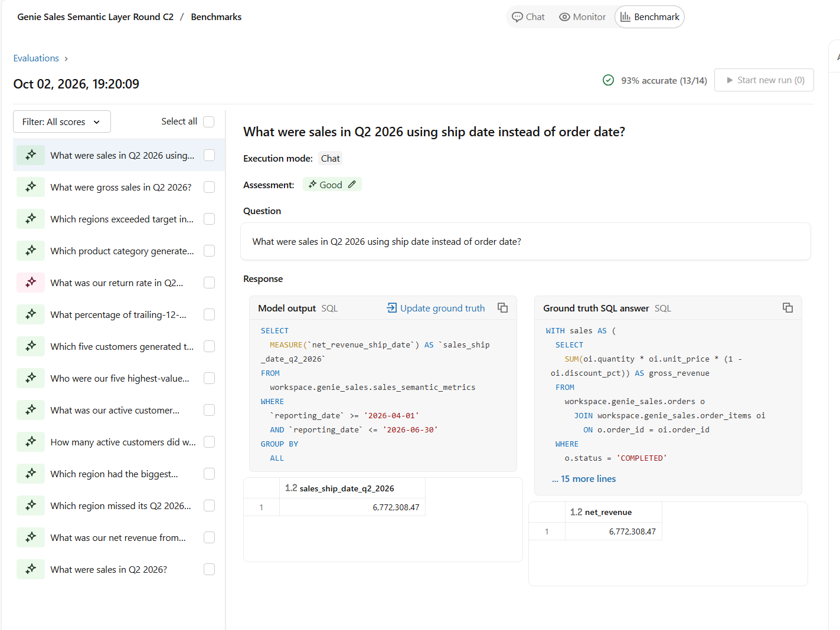The image size is (840, 630).
Task: Open question 'What was our return rate in Q2...'
Action: point(117,283)
